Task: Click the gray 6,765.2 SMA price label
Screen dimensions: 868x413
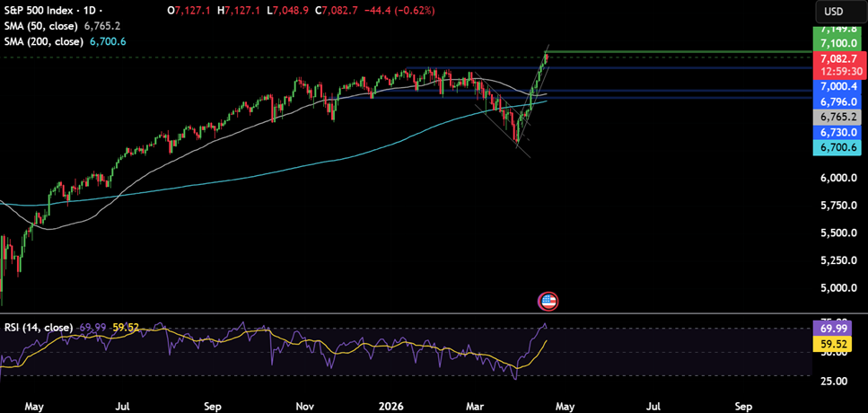Action: [x=837, y=117]
